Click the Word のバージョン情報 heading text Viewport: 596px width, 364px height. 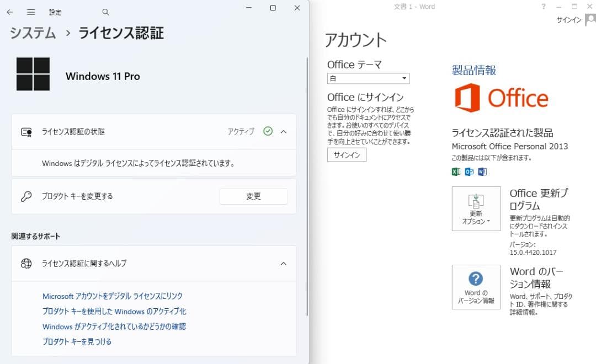click(537, 278)
